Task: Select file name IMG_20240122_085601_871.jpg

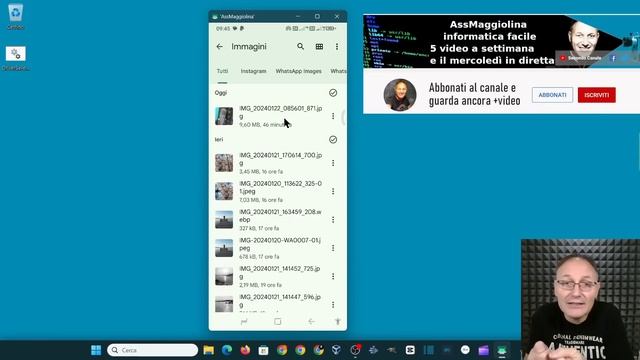Action: coord(281,112)
